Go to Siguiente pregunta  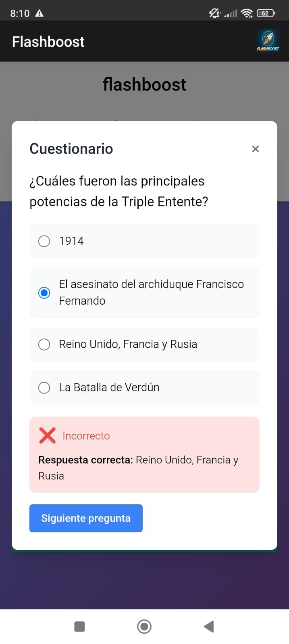pyautogui.click(x=86, y=518)
